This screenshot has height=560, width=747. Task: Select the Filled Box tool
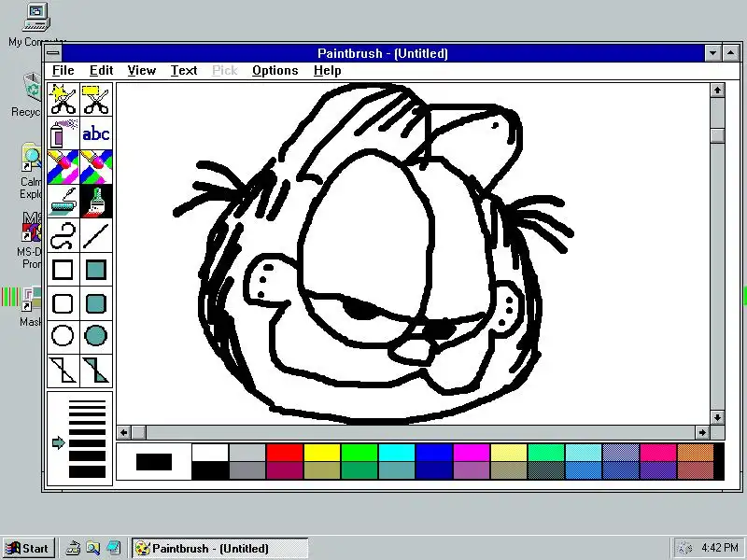(x=96, y=269)
